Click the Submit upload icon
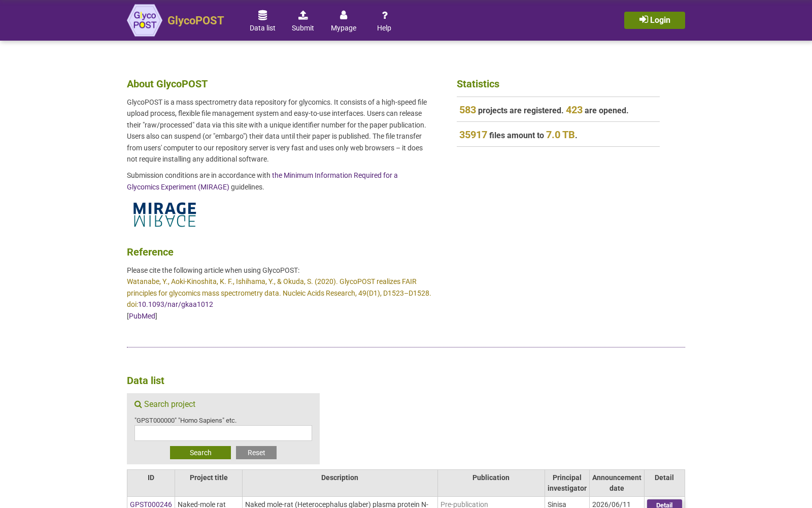 [303, 15]
